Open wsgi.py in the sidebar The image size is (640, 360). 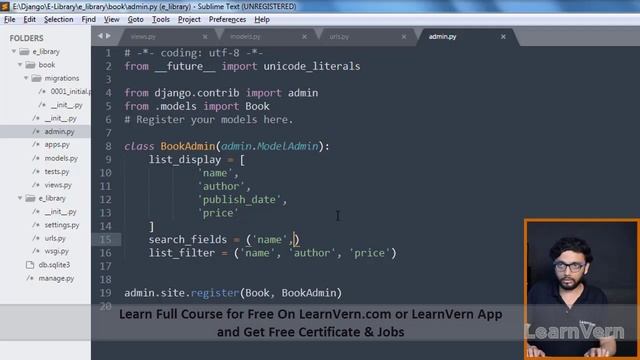[56, 251]
